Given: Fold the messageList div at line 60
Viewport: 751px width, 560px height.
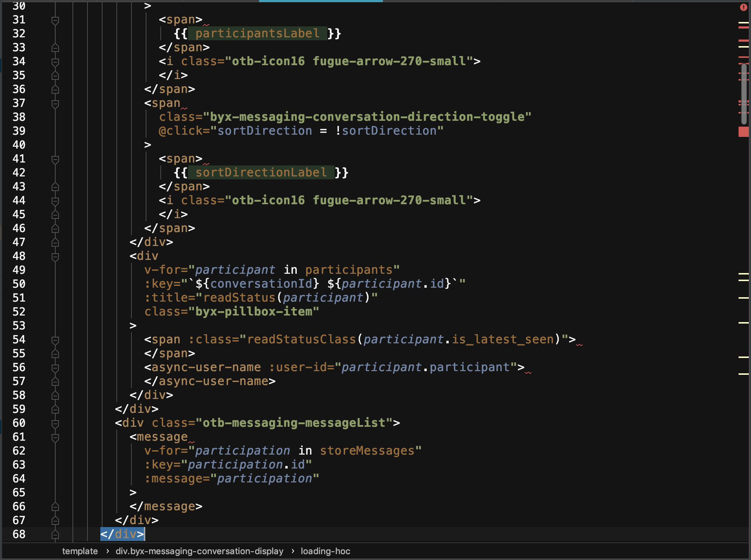Looking at the screenshot, I should point(55,423).
